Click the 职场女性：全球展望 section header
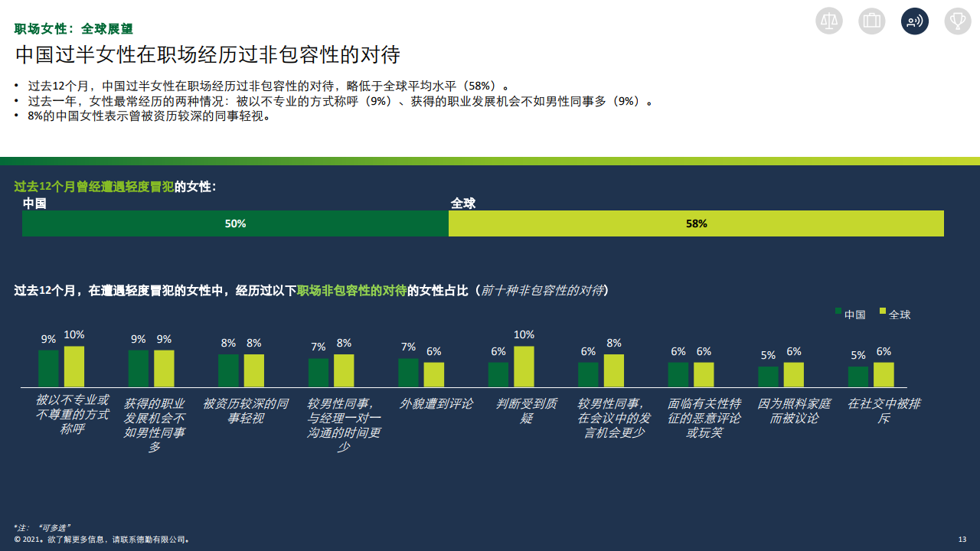The image size is (980, 551). pos(73,29)
